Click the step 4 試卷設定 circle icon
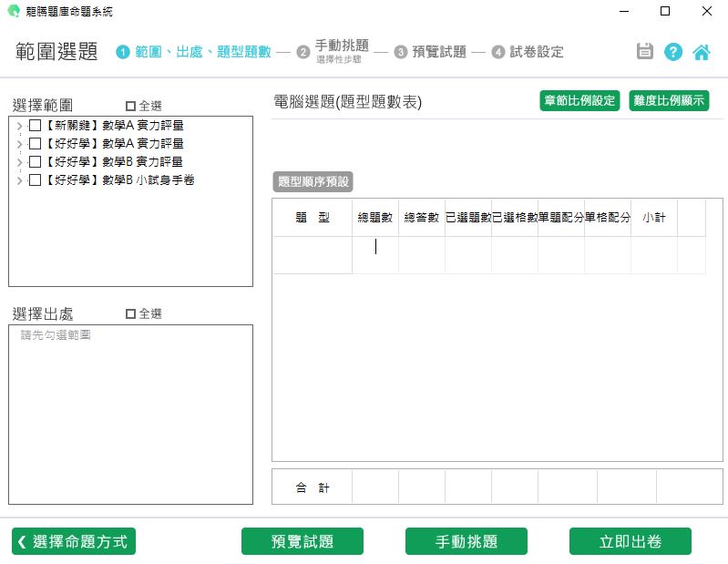 [498, 53]
